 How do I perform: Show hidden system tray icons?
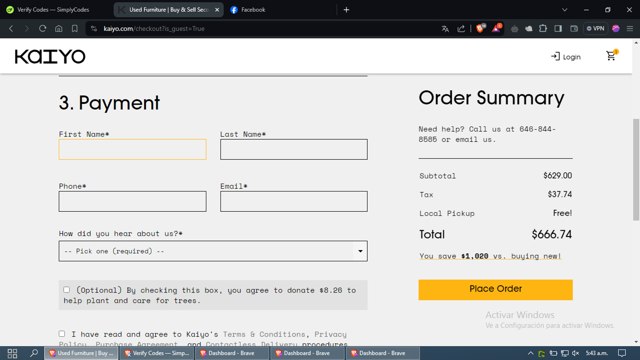(530, 353)
